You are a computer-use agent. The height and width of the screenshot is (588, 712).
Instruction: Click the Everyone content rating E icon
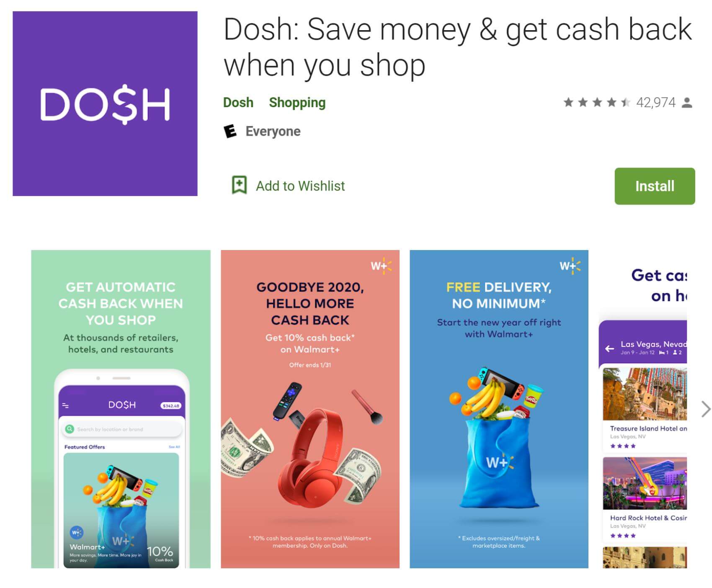(230, 131)
